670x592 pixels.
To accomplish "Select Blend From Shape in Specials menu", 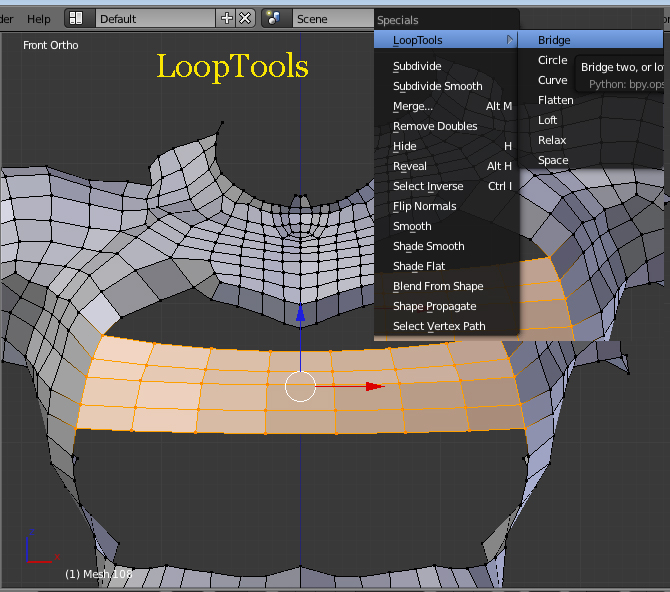I will click(446, 286).
